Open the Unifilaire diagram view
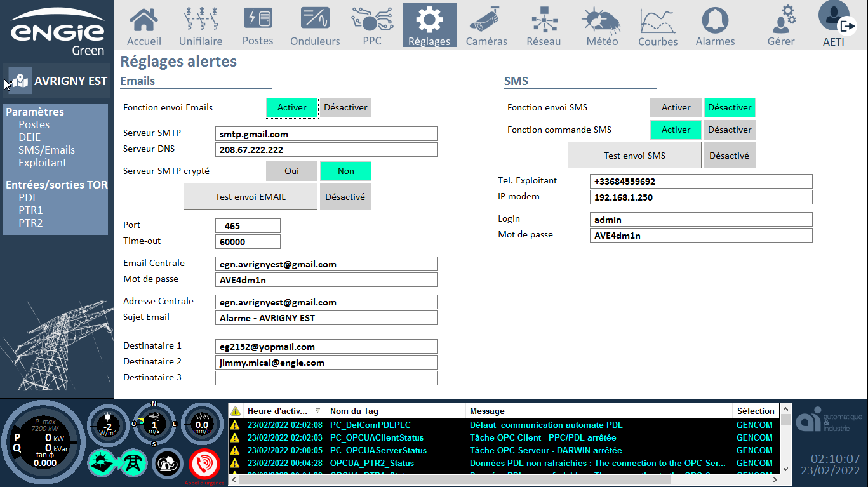This screenshot has width=868, height=487. 201,25
